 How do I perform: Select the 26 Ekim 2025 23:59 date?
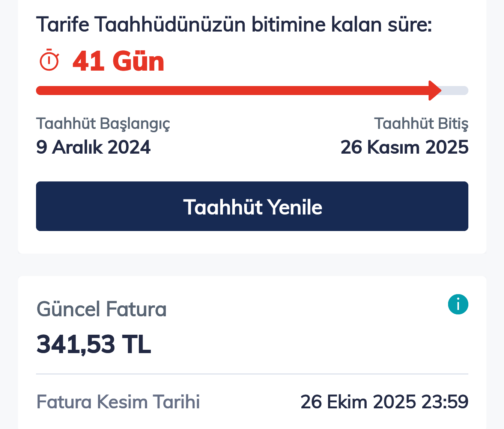click(384, 402)
